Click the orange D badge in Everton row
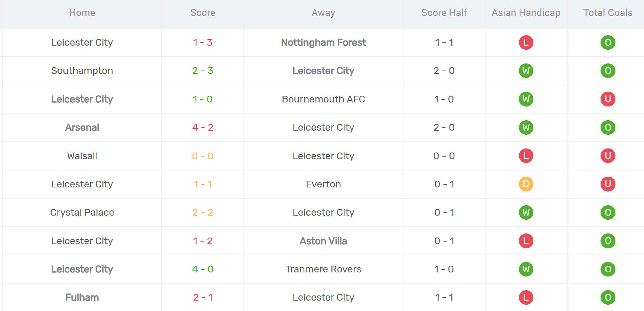Viewport: 644px width, 311px height. click(526, 184)
